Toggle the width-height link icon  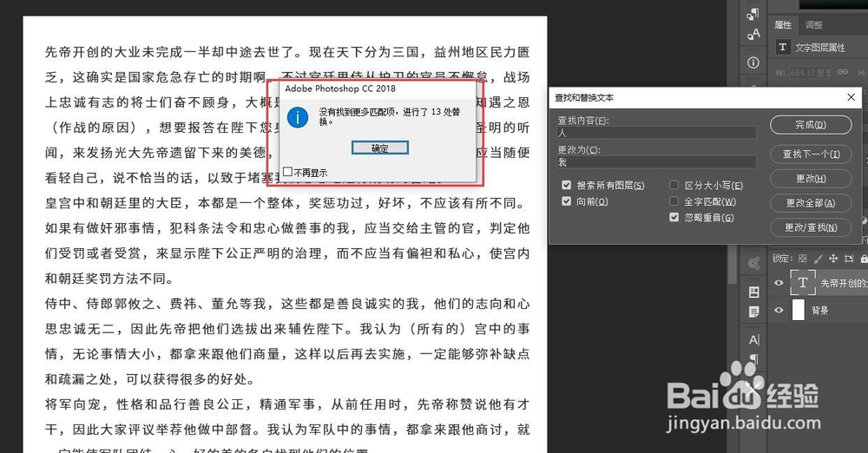[843, 72]
